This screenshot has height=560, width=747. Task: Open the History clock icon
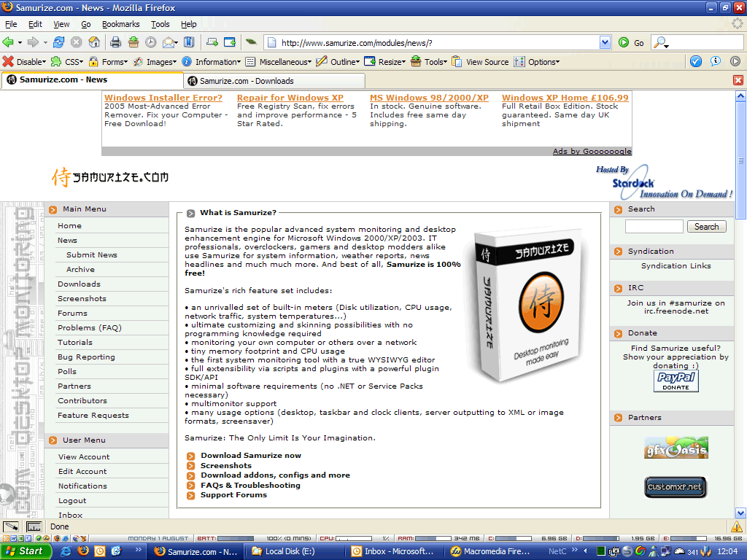click(150, 42)
